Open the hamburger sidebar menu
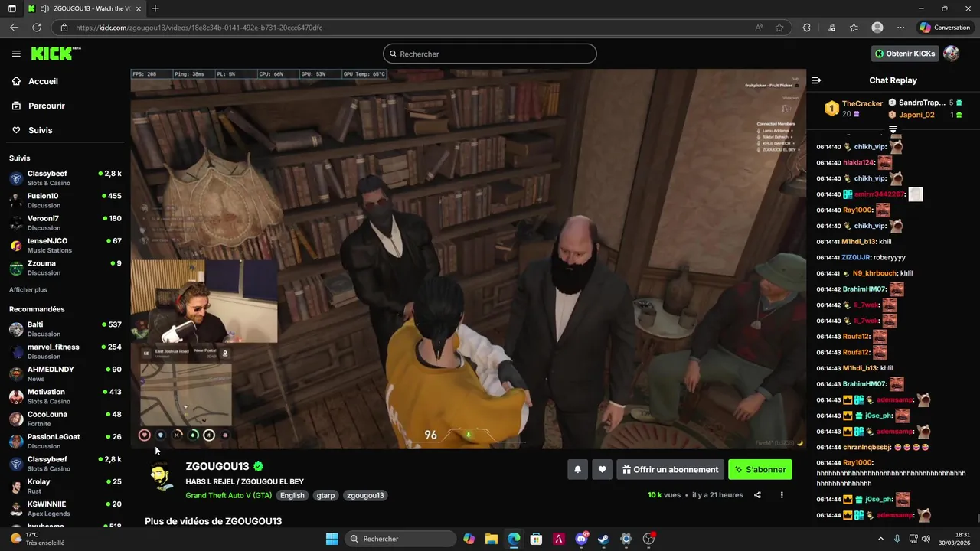Viewport: 980px width, 551px height. pyautogui.click(x=16, y=54)
